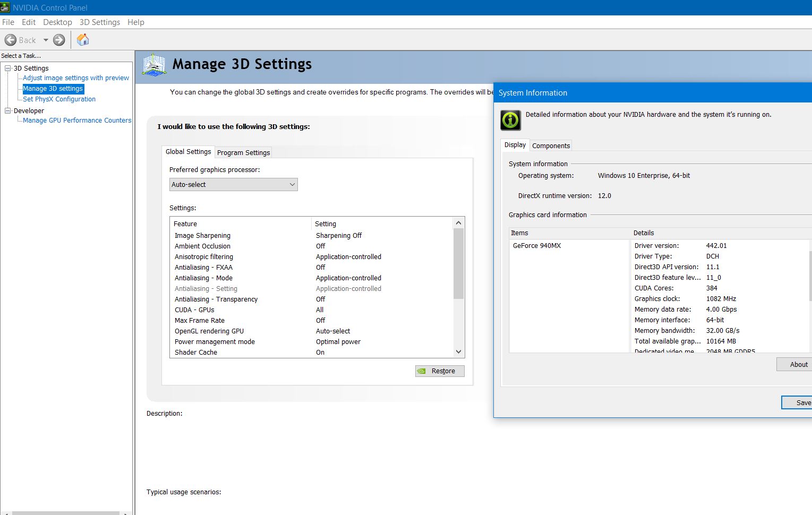
Task: Collapse the 3D Settings tree node
Action: click(x=8, y=68)
